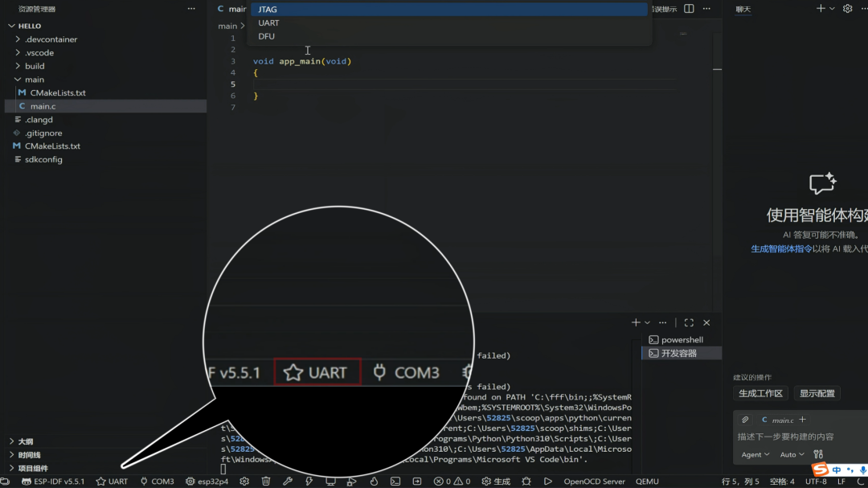This screenshot has height=488, width=868.
Task: Select esp32p4 target in status bar
Action: coord(207,482)
